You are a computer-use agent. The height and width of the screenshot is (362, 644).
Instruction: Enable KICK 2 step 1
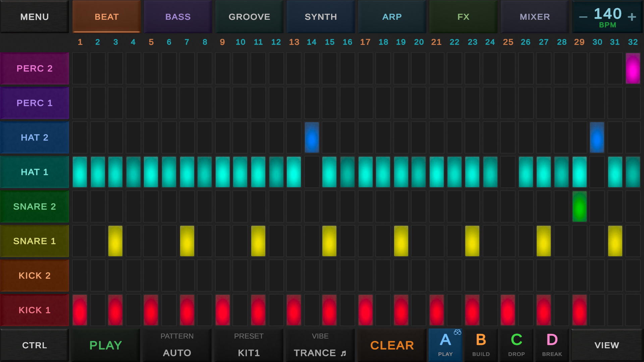click(80, 276)
